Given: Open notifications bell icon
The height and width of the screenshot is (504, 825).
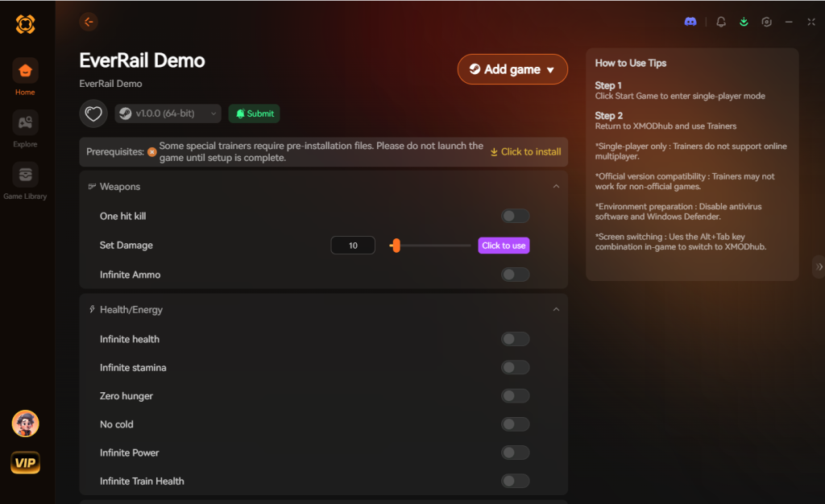Looking at the screenshot, I should [721, 22].
